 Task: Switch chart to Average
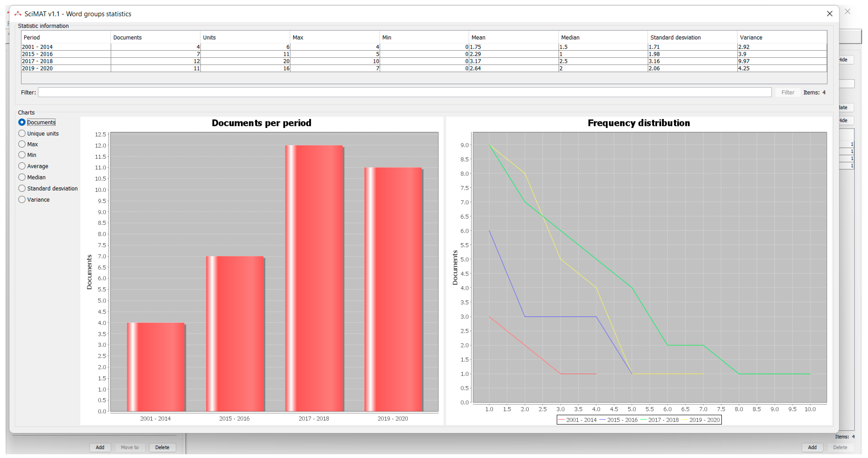click(x=22, y=166)
